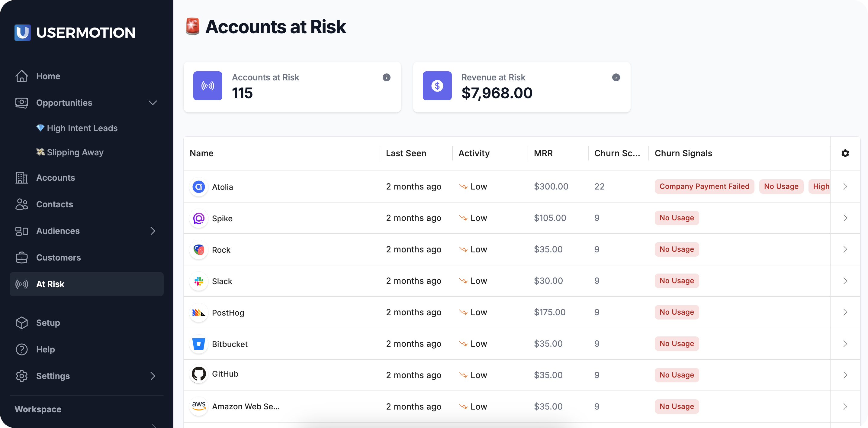Open Atolia row details chevron
Viewport: 868px width, 428px height.
pos(845,186)
